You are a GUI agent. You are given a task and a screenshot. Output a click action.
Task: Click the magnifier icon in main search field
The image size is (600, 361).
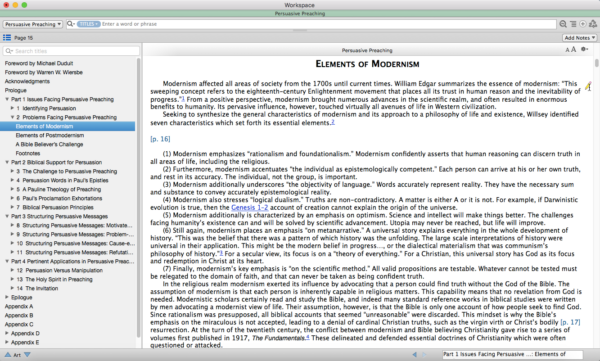pos(70,24)
